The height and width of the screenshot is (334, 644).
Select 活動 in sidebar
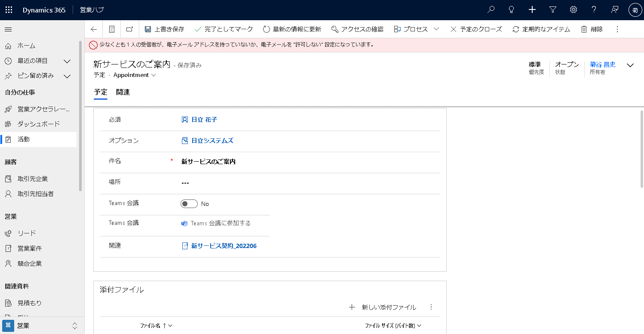[39, 139]
